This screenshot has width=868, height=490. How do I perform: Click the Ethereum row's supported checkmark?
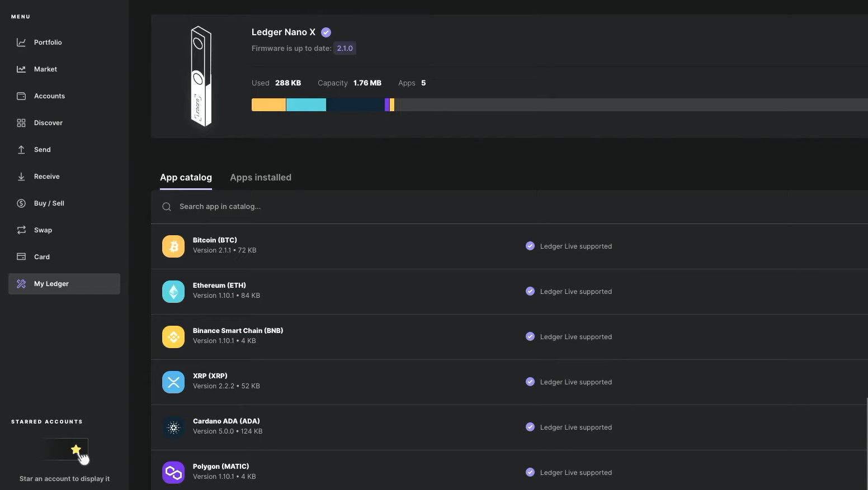530,291
